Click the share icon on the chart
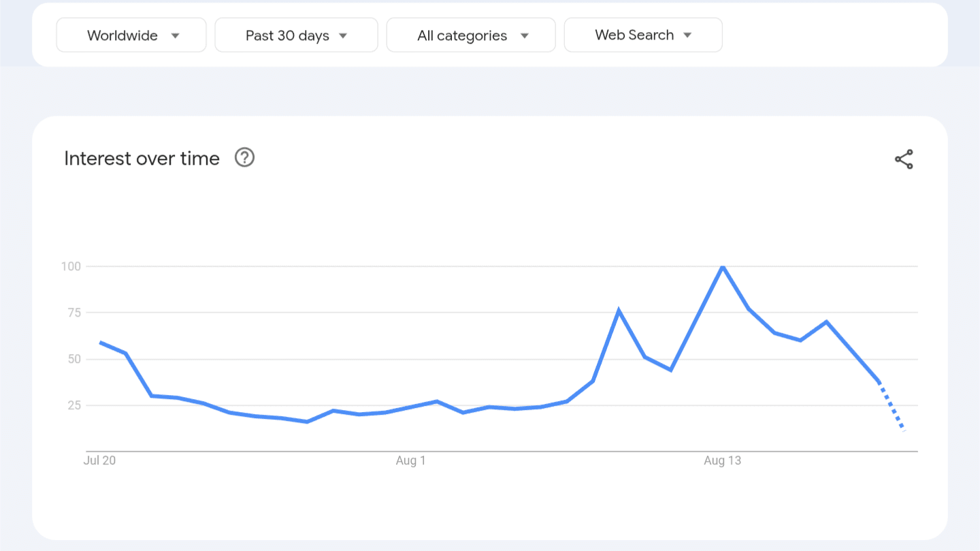 click(904, 159)
